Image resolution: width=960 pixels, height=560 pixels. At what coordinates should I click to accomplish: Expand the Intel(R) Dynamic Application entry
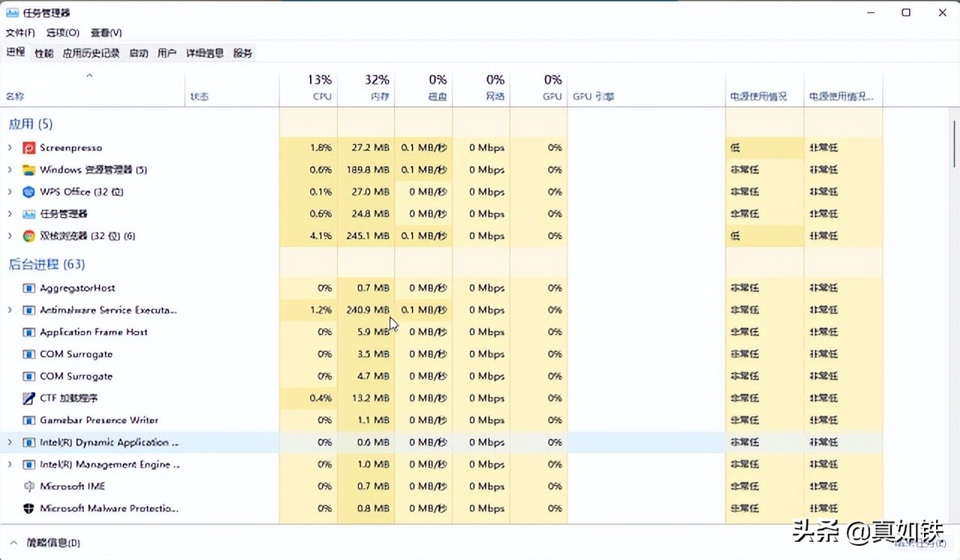click(9, 442)
